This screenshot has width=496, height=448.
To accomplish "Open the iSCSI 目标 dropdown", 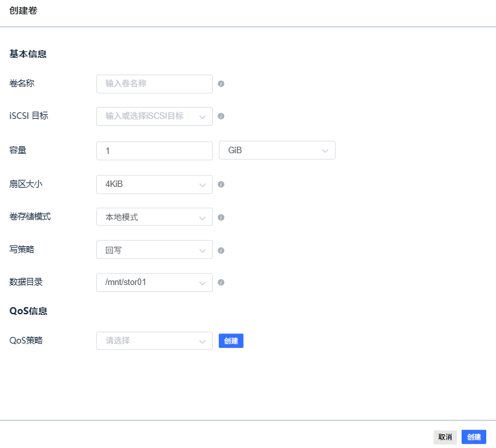I will point(155,116).
